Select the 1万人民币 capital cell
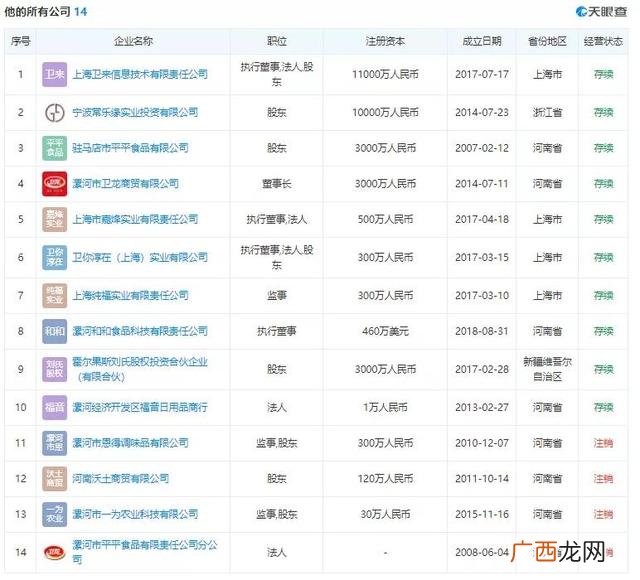640x580 pixels. [x=385, y=407]
